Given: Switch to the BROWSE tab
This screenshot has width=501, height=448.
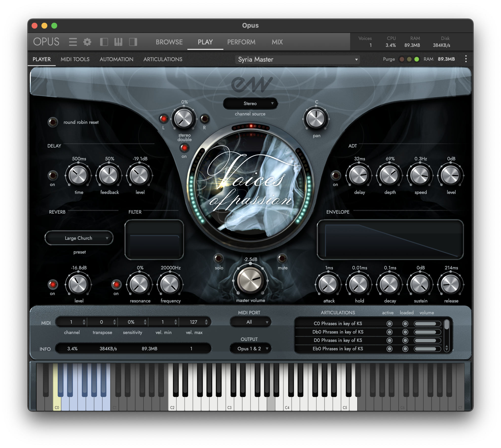Looking at the screenshot, I should (x=169, y=42).
